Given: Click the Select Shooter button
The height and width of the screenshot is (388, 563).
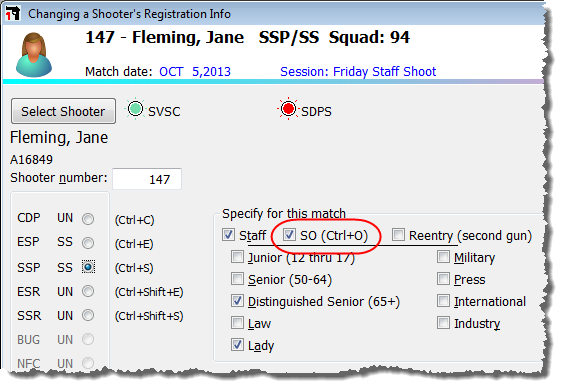Looking at the screenshot, I should [63, 111].
